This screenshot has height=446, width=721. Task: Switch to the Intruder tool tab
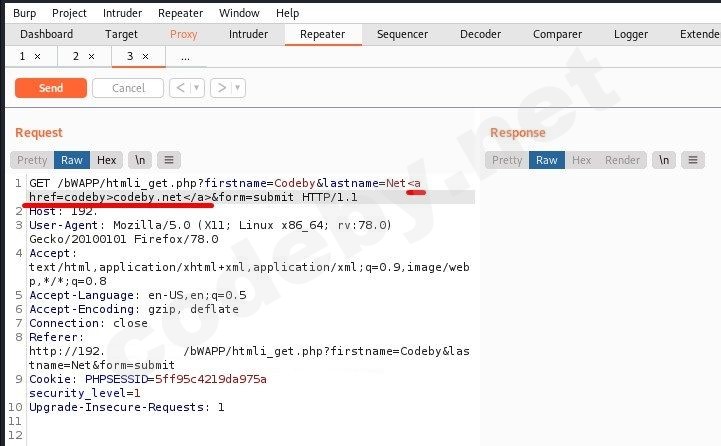248,34
